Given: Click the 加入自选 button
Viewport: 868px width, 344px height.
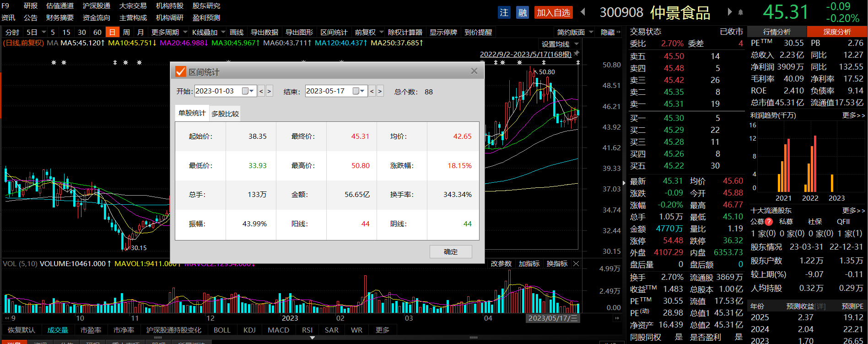Looking at the screenshot, I should (553, 12).
